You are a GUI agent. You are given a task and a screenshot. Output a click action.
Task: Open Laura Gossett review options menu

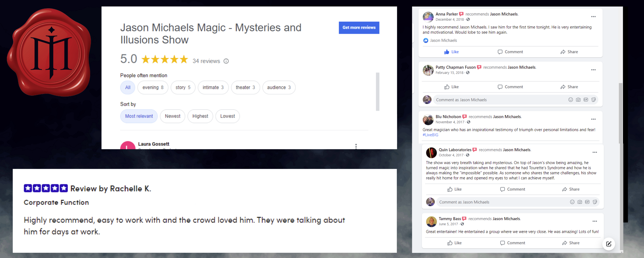coord(356,146)
